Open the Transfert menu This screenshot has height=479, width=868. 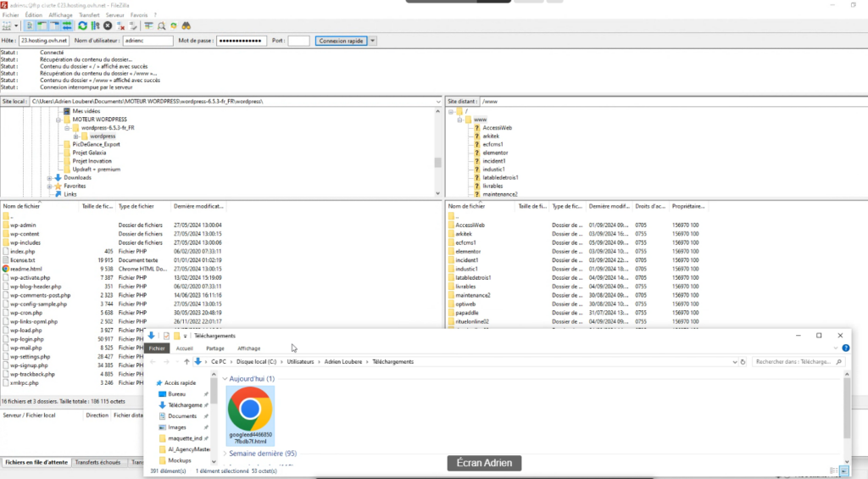tap(88, 15)
